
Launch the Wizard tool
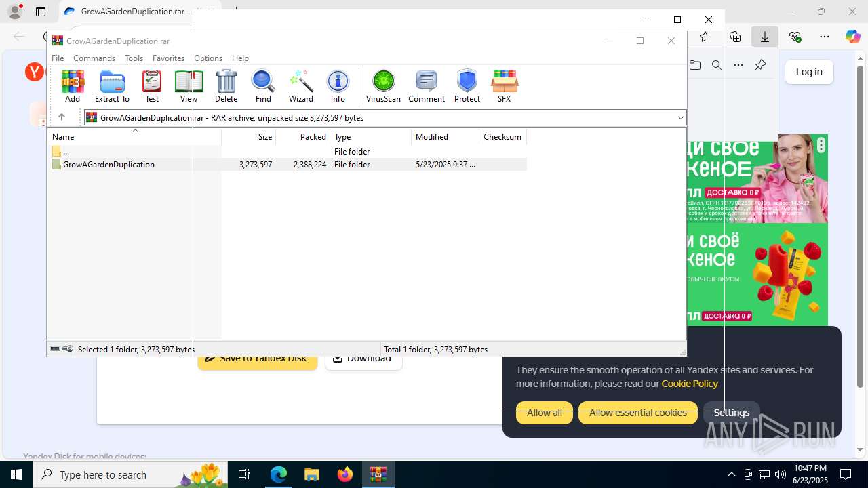(x=301, y=86)
